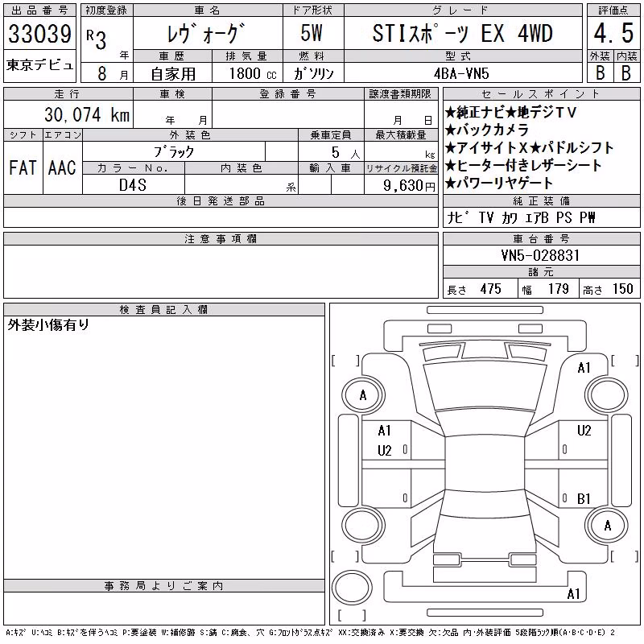Click the B grade under 外装

tap(601, 73)
